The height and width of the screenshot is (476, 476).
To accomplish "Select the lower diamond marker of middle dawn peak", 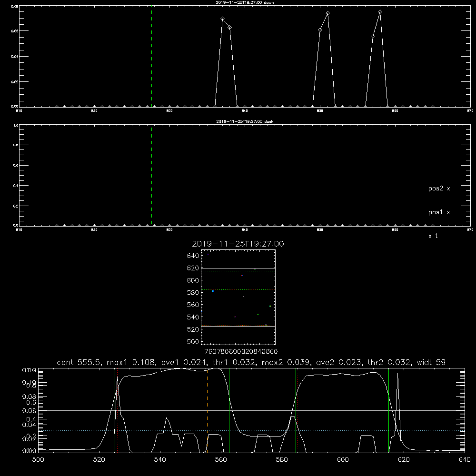I will [320, 30].
